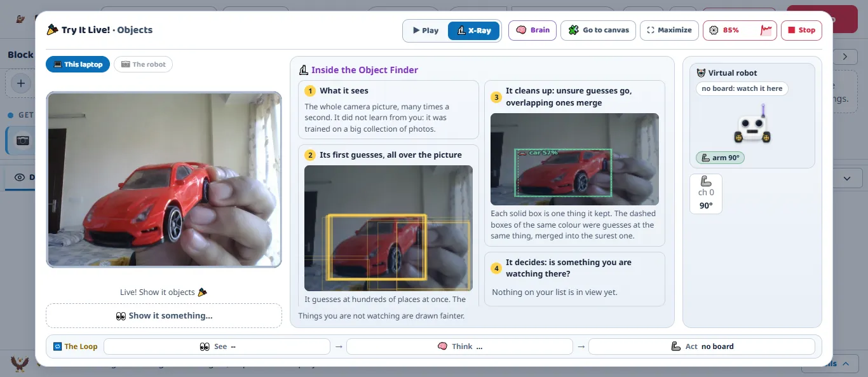The height and width of the screenshot is (377, 868).
Task: Switch camera source to The robot
Action: coord(143,64)
